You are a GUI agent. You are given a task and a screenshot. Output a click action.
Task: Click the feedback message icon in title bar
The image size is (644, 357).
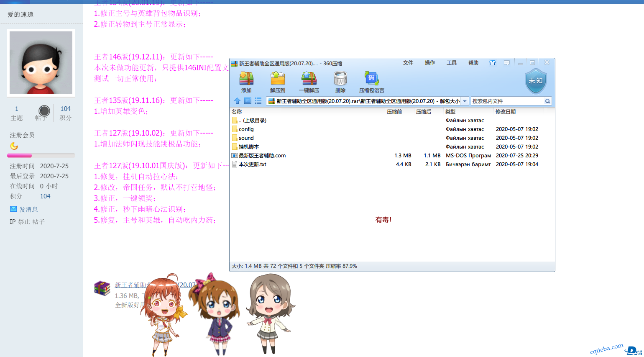[x=507, y=63]
